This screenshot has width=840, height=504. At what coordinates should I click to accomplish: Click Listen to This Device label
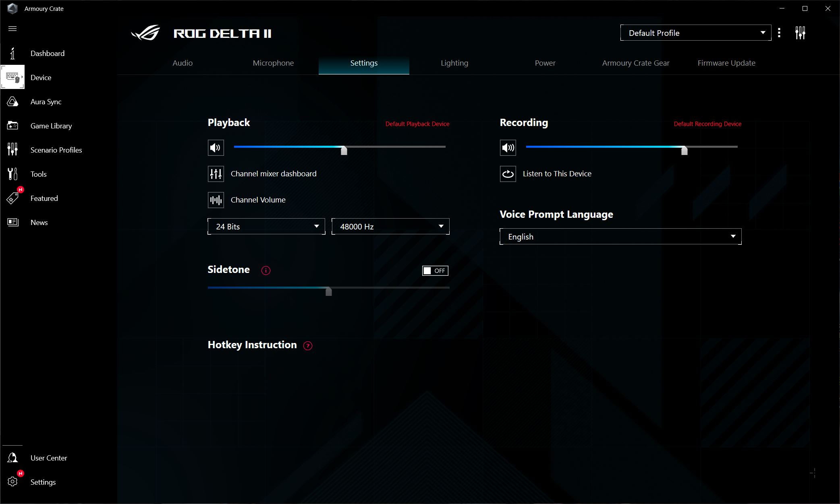557,174
